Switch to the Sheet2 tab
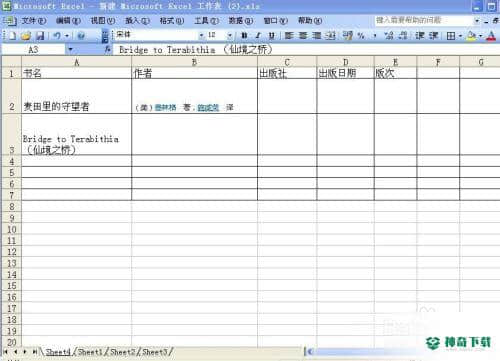500x361 pixels. click(123, 352)
